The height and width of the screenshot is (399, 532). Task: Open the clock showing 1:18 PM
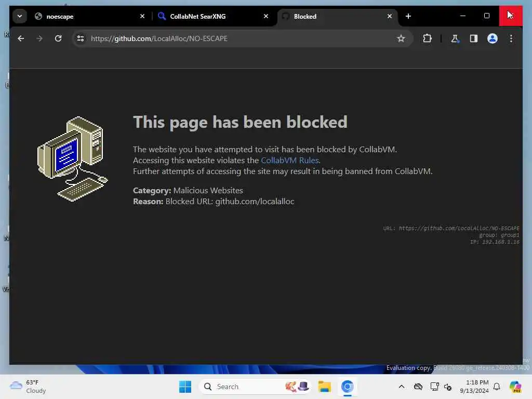pos(474,387)
